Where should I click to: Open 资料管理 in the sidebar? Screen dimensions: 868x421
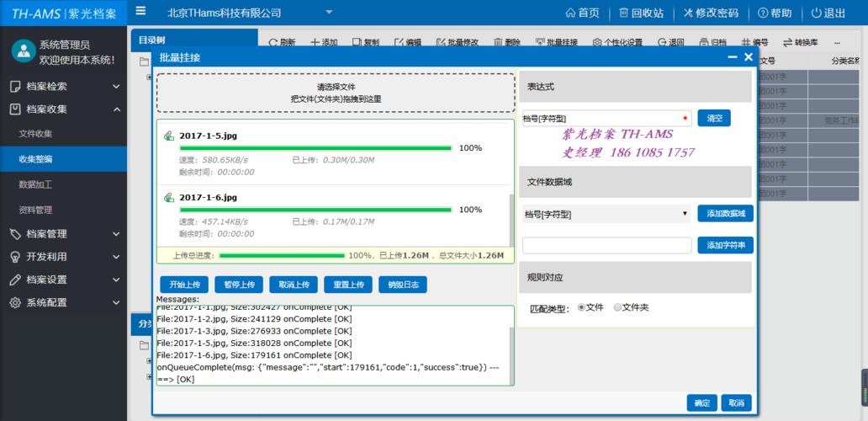(35, 210)
